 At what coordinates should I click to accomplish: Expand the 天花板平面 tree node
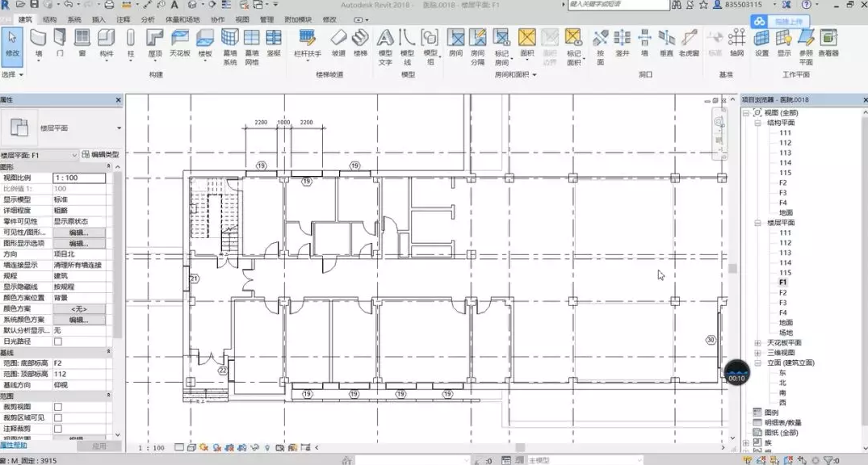pyautogui.click(x=757, y=342)
